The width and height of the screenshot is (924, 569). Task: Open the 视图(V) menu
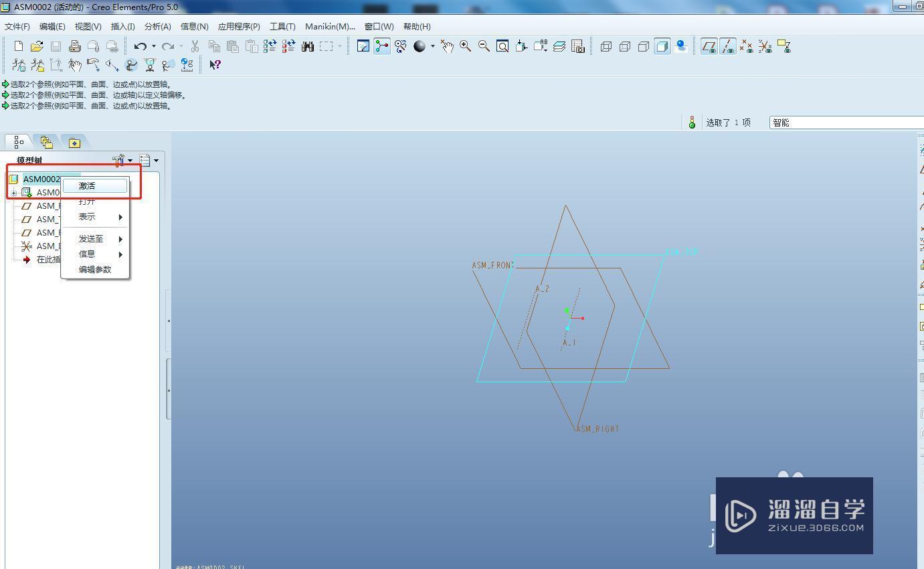(x=88, y=27)
